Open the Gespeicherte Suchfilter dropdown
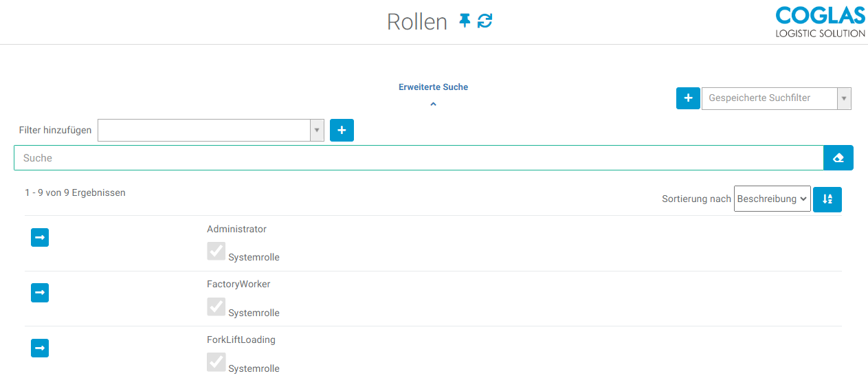The width and height of the screenshot is (868, 378). pyautogui.click(x=776, y=98)
